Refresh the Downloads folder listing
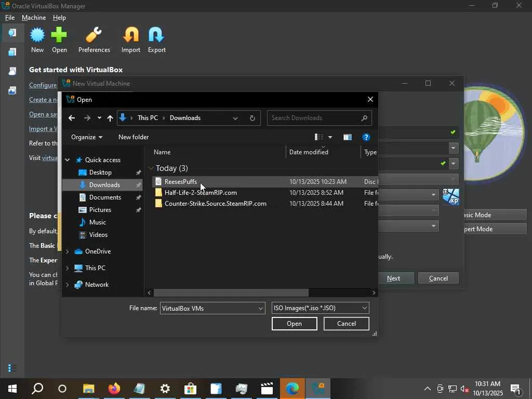Screen dimensions: 532x399 click(252, 118)
